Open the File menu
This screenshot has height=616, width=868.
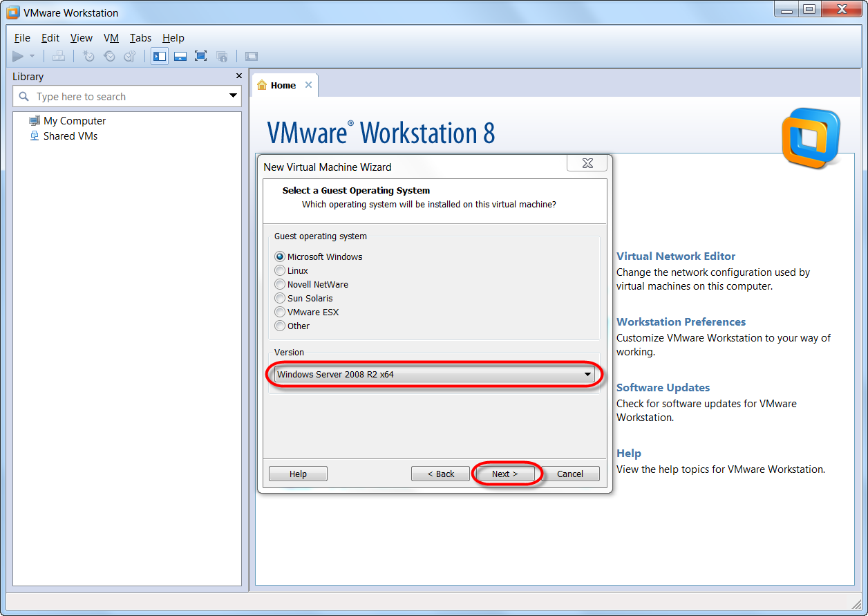click(x=22, y=38)
